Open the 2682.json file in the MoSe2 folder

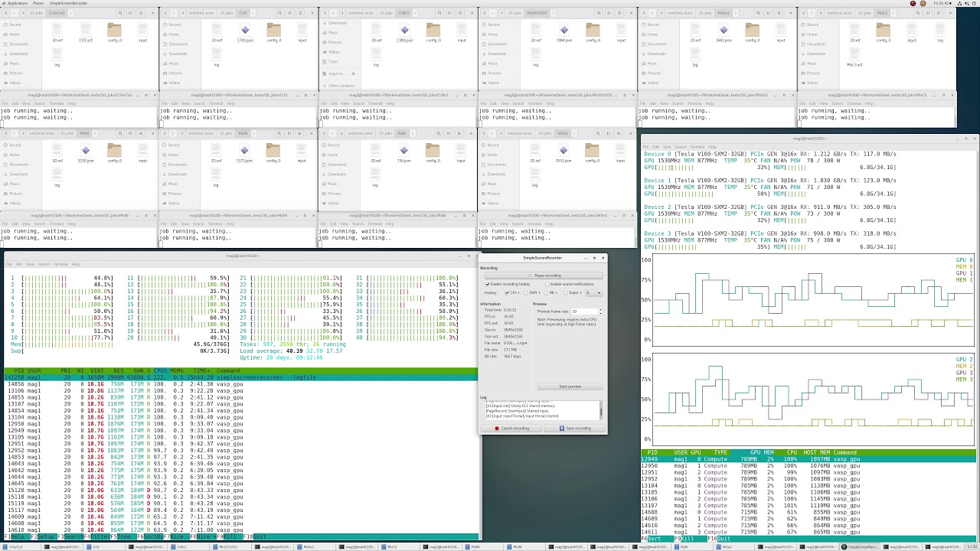coord(724,31)
